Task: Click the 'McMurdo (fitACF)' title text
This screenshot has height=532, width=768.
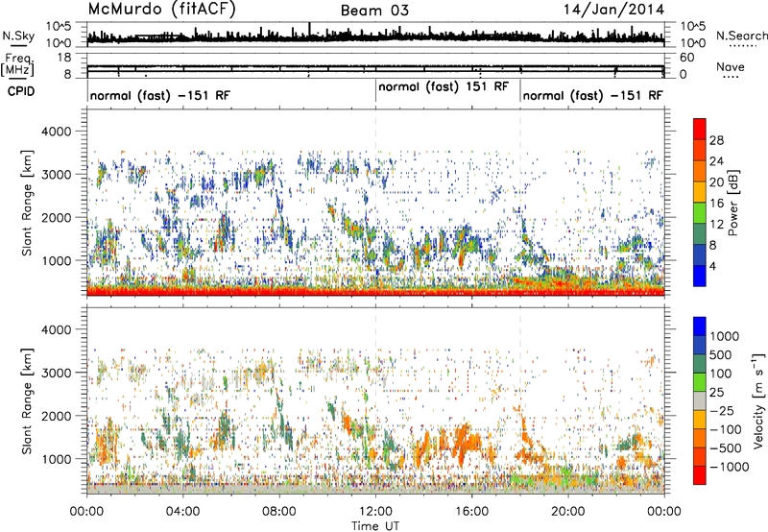Action: [x=162, y=10]
